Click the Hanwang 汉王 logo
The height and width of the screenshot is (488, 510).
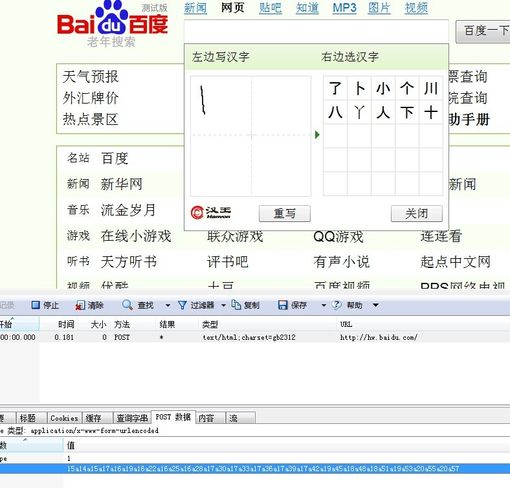pyautogui.click(x=211, y=213)
